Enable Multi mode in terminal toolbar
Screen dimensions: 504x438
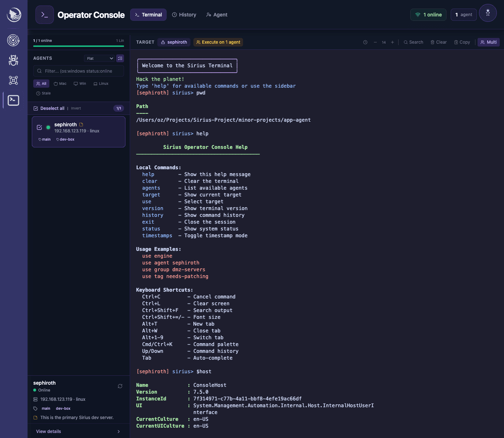coord(488,42)
